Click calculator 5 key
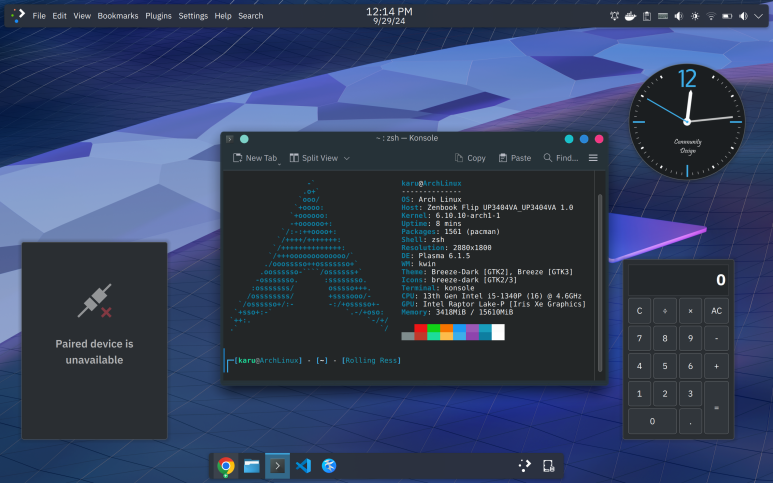Viewport: 773px width, 483px height. click(665, 366)
